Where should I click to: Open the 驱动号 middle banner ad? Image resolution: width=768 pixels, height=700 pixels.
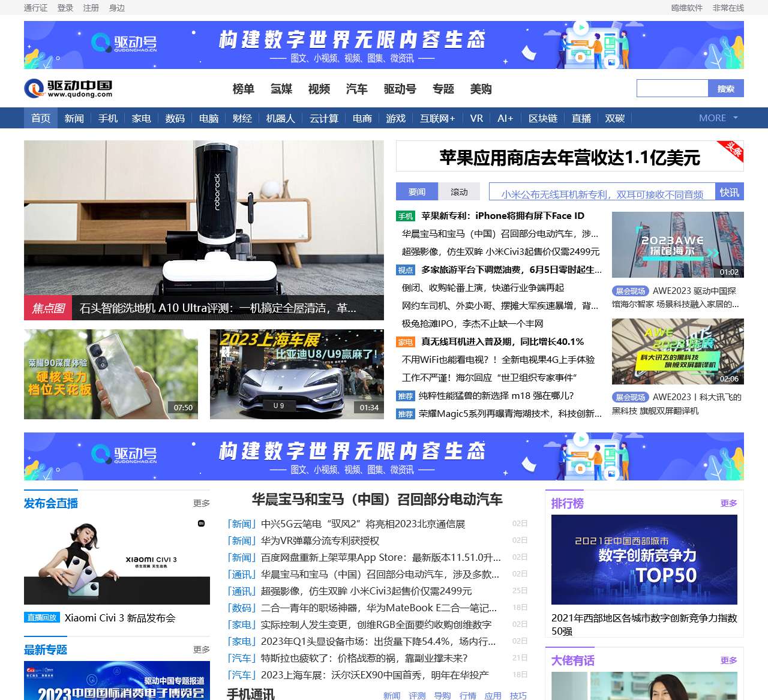click(384, 456)
